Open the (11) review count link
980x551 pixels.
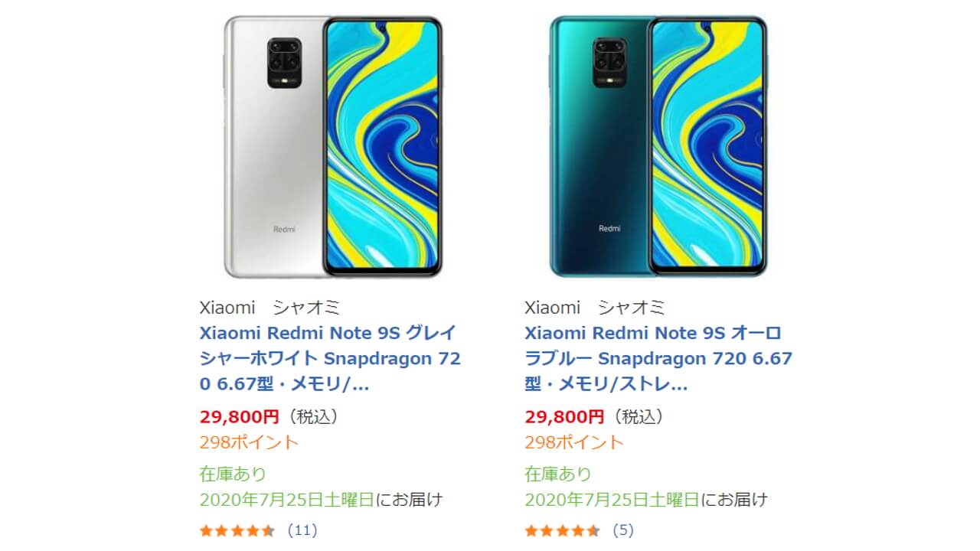point(302,530)
